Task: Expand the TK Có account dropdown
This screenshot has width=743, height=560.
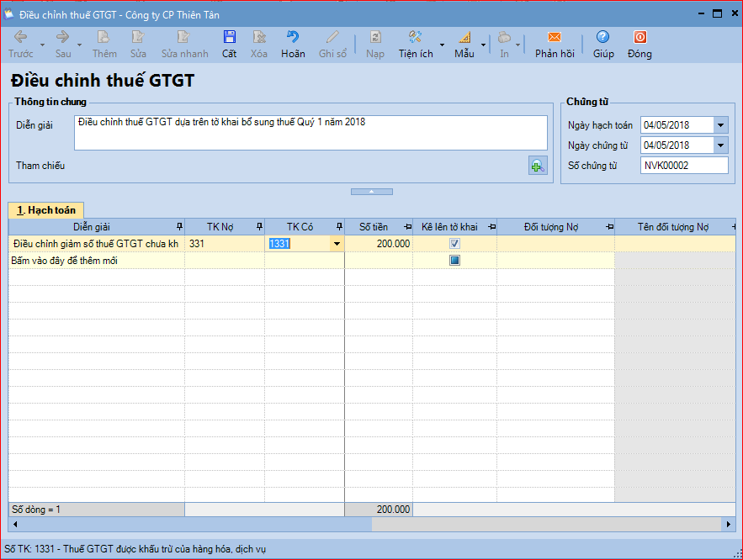Action: coord(337,244)
